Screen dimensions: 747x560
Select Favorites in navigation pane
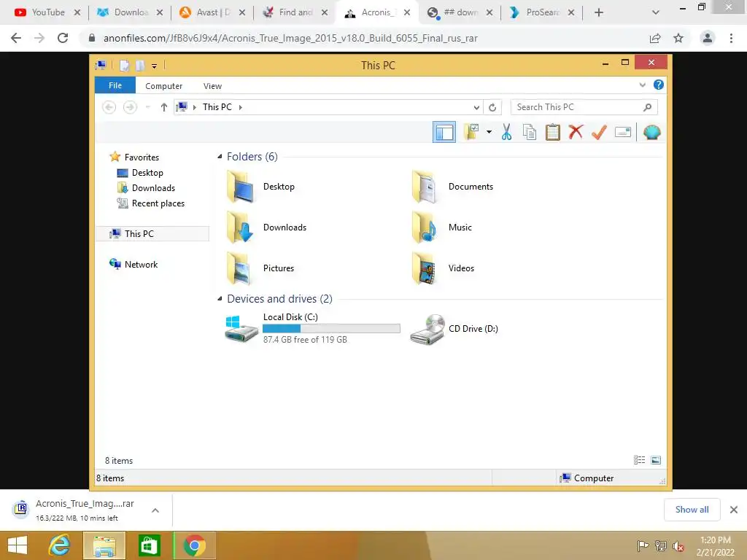point(142,157)
